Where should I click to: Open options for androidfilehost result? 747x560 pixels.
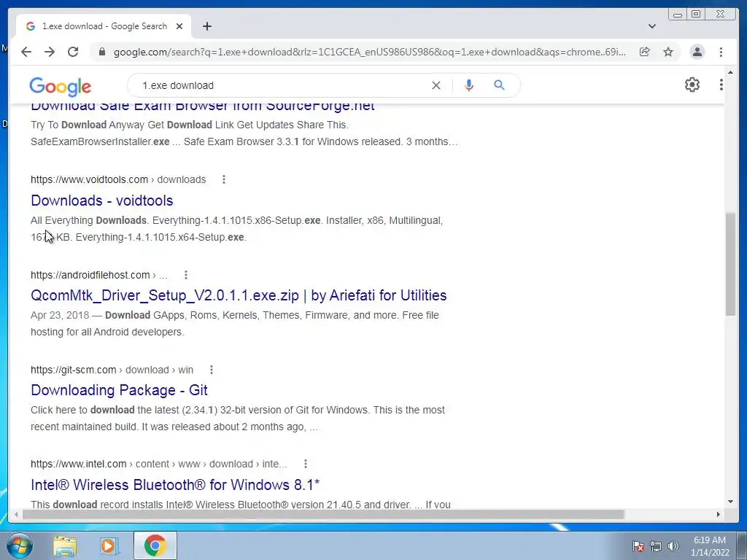point(186,275)
